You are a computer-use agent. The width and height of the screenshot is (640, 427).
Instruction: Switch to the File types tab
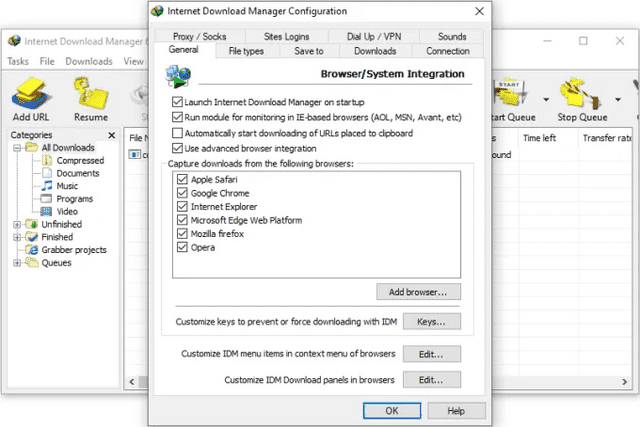(x=246, y=51)
